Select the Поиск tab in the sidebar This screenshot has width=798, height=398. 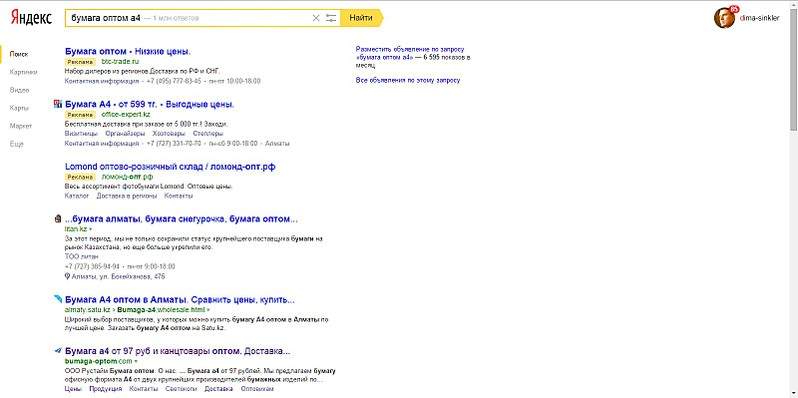click(x=19, y=53)
